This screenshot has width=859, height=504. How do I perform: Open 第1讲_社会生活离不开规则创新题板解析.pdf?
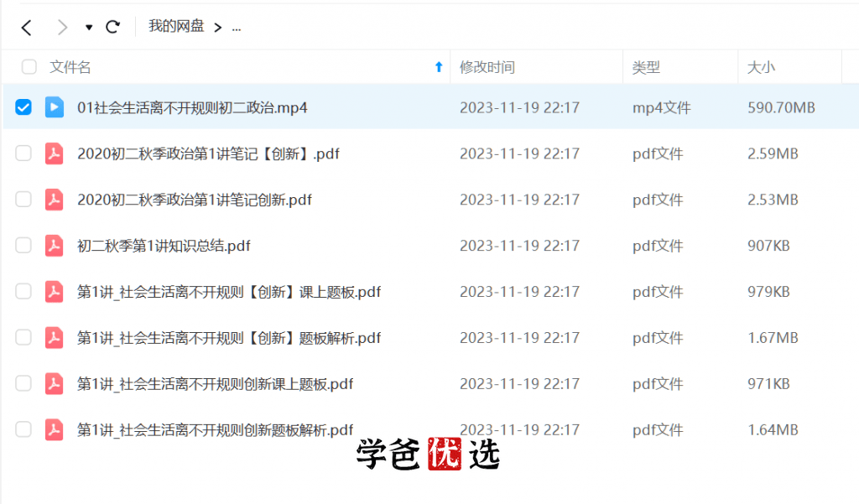(x=216, y=429)
